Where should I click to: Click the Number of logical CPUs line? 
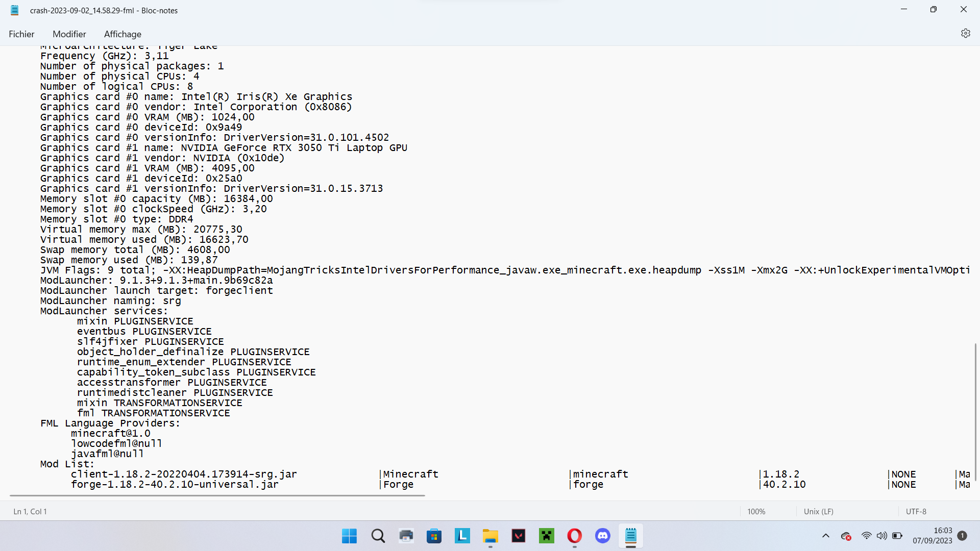tap(117, 87)
